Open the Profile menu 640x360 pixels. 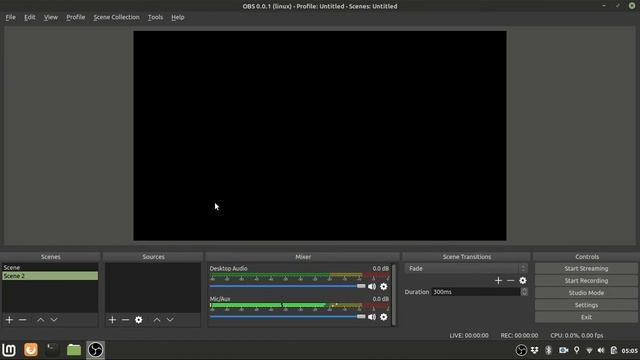pos(76,17)
